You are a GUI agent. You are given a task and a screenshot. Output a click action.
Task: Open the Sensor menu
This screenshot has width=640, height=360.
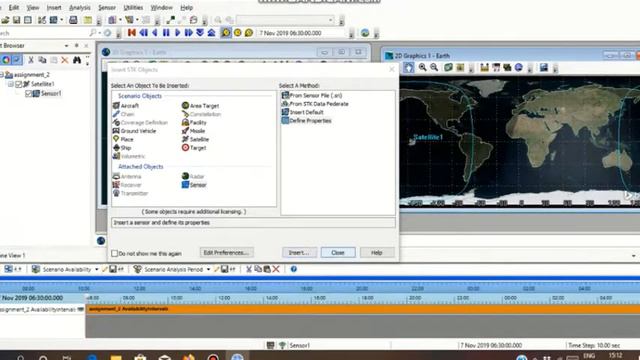point(107,7)
